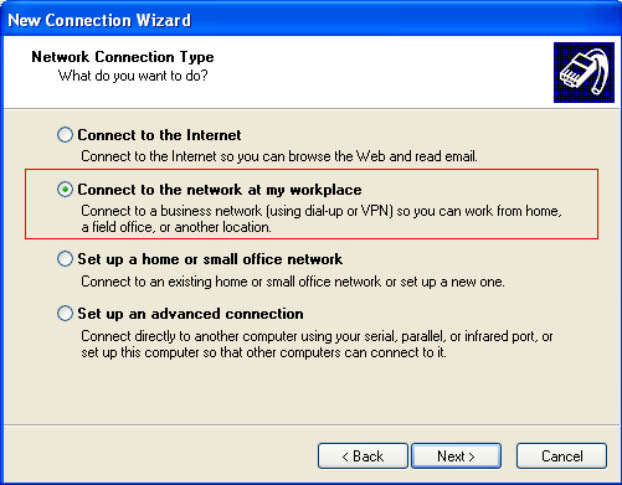Click the New Connection Wizard title bar
This screenshot has height=485, width=622.
point(311,20)
